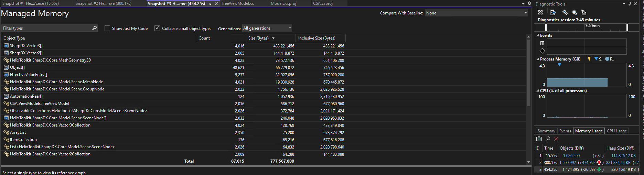The width and height of the screenshot is (644, 175).
Task: Open the tab list dropdown arrow near the tabs
Action: point(523,3)
